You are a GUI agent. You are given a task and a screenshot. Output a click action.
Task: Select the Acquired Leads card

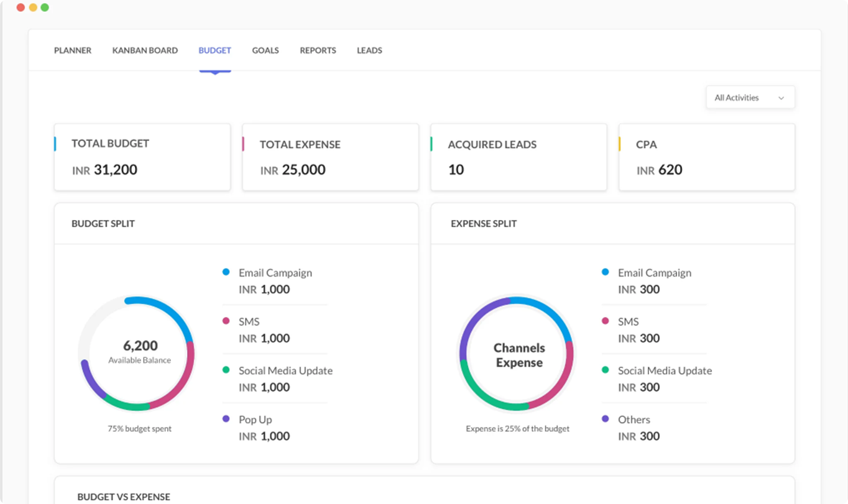(x=518, y=157)
